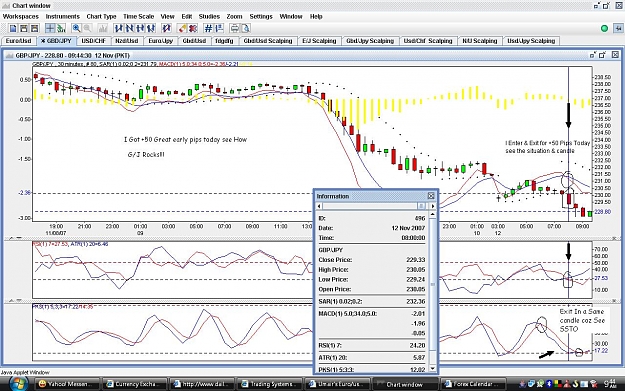Click the print chart icon

(235, 28)
